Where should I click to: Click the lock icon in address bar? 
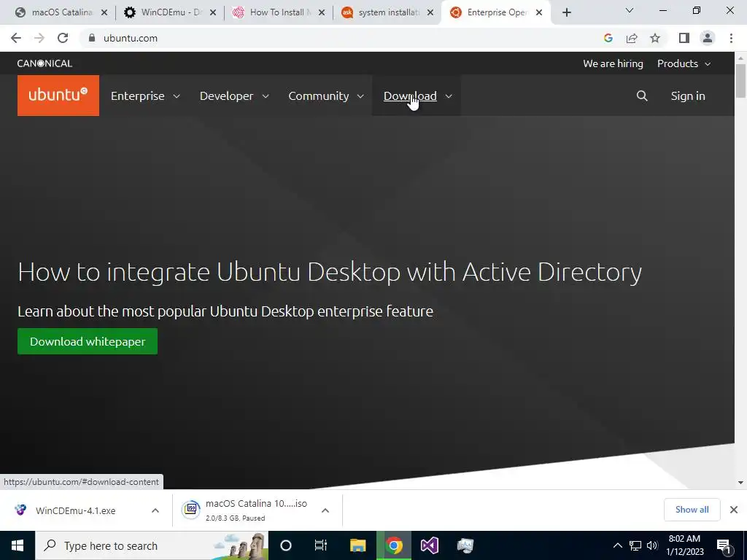[x=92, y=38]
